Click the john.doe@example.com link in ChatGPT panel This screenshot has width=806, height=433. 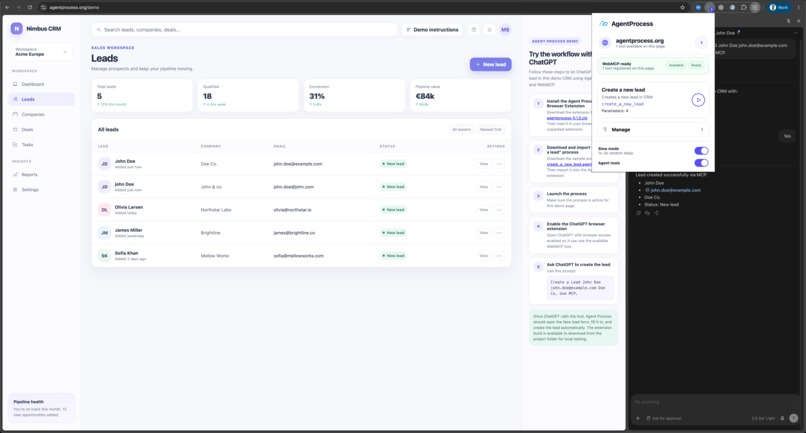tap(675, 190)
